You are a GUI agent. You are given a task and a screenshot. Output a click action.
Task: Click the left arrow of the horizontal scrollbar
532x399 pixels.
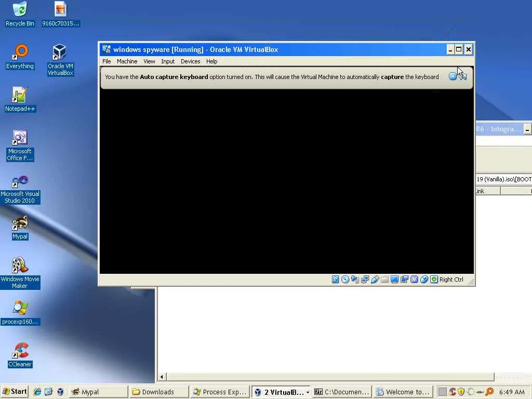click(162, 377)
